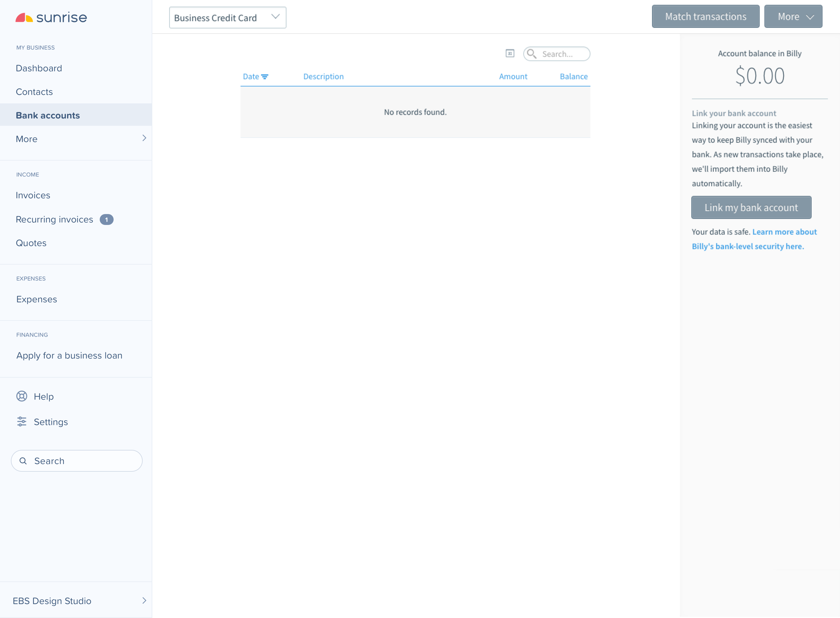The image size is (840, 618).
Task: Select Expenses in the sidebar
Action: 37,299
